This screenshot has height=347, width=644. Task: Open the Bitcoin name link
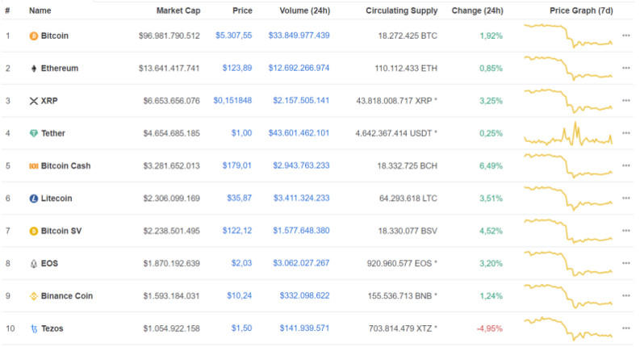click(x=55, y=36)
